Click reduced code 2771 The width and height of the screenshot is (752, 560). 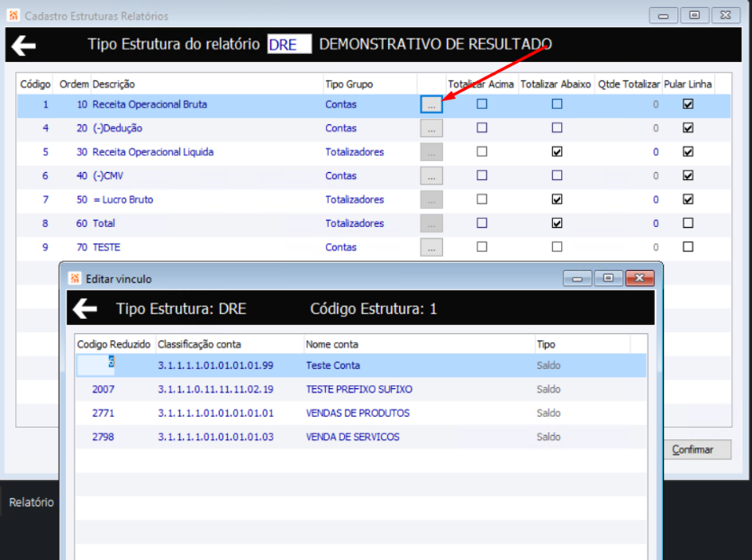(x=103, y=413)
